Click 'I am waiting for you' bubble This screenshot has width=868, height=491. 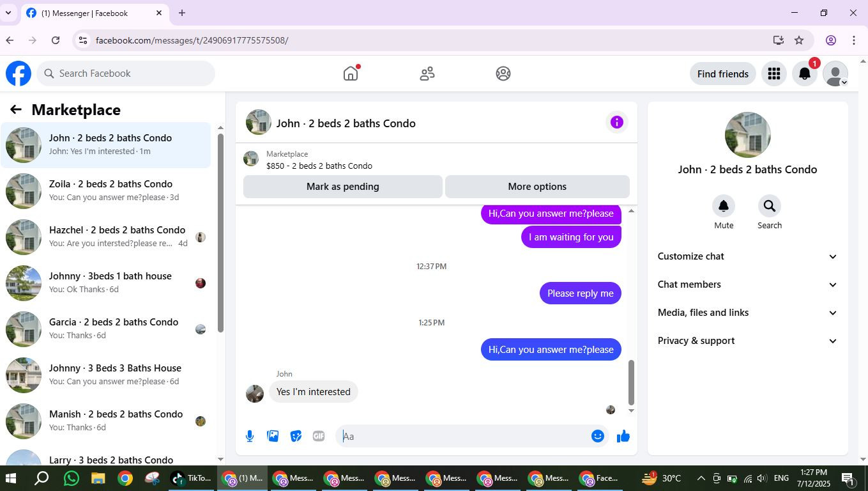point(571,237)
